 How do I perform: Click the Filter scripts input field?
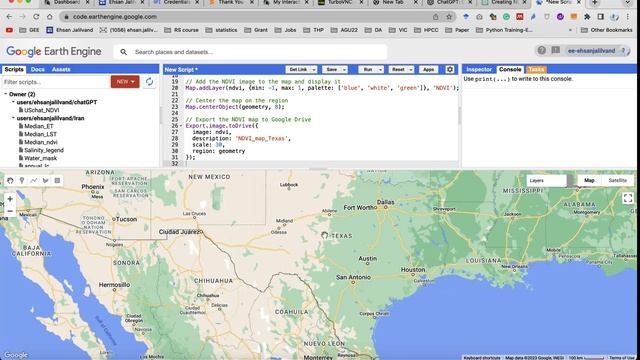pos(56,82)
